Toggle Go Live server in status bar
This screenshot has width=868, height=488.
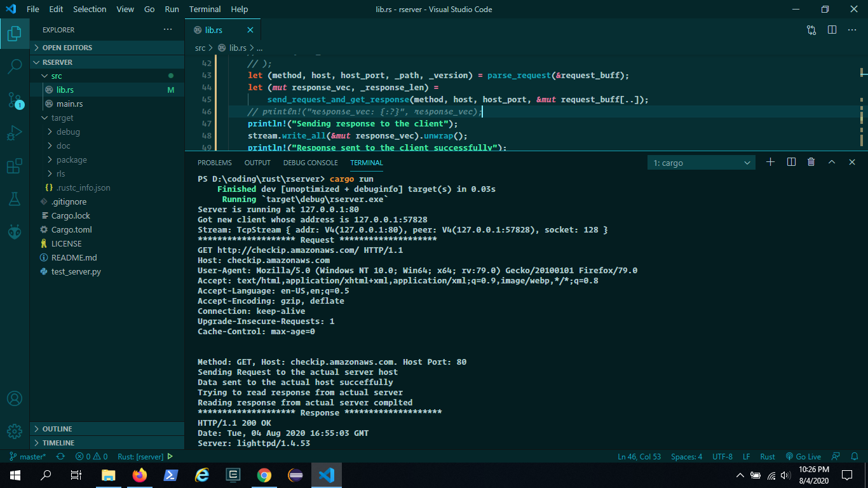pos(803,457)
